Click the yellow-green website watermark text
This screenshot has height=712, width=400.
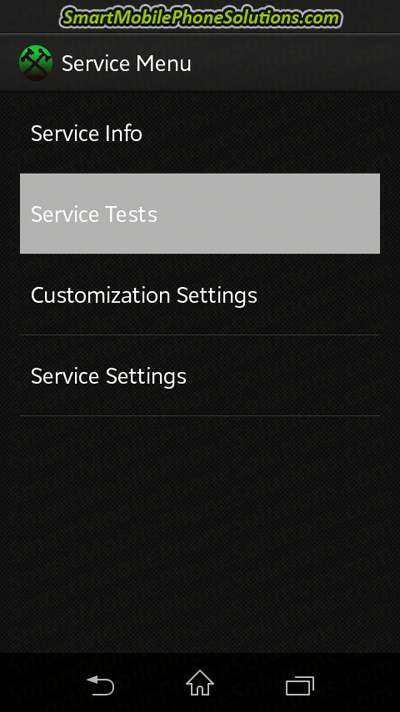[x=201, y=18]
